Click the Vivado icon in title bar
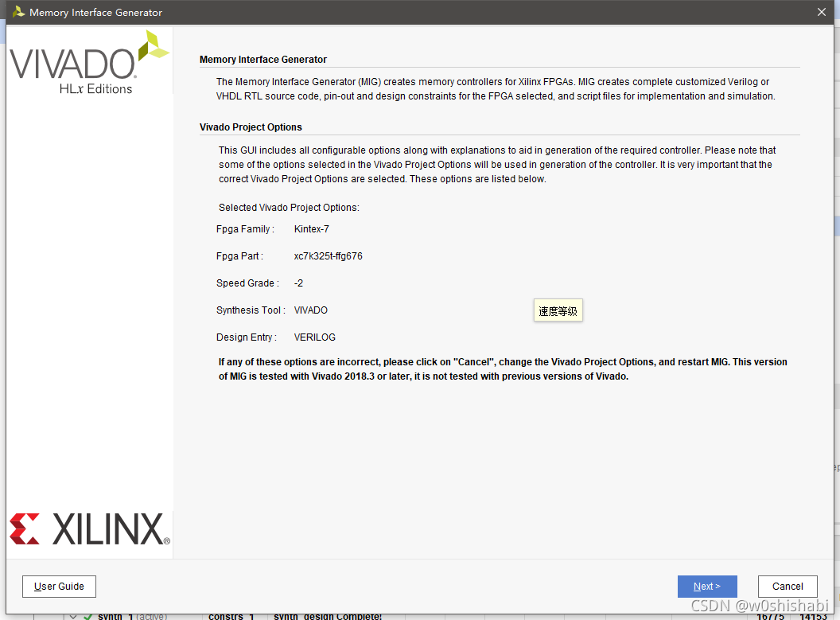 tap(18, 12)
